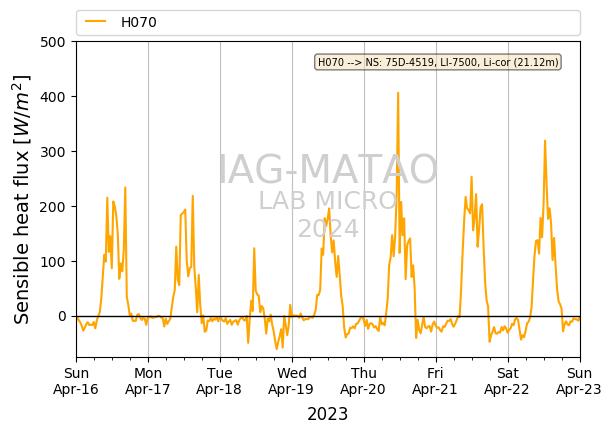Click the Wed Apr-19 date label

pyautogui.click(x=291, y=381)
